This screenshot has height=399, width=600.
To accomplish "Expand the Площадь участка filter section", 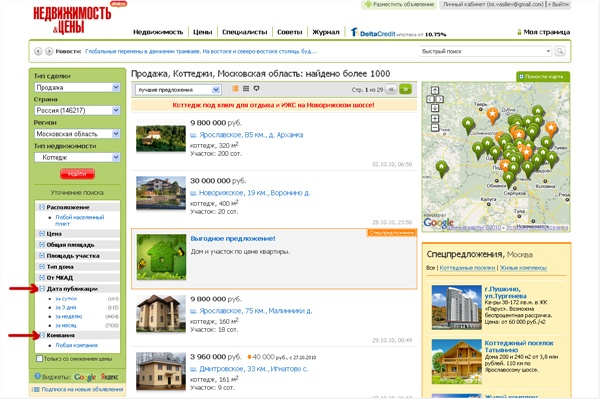I will pos(42,256).
